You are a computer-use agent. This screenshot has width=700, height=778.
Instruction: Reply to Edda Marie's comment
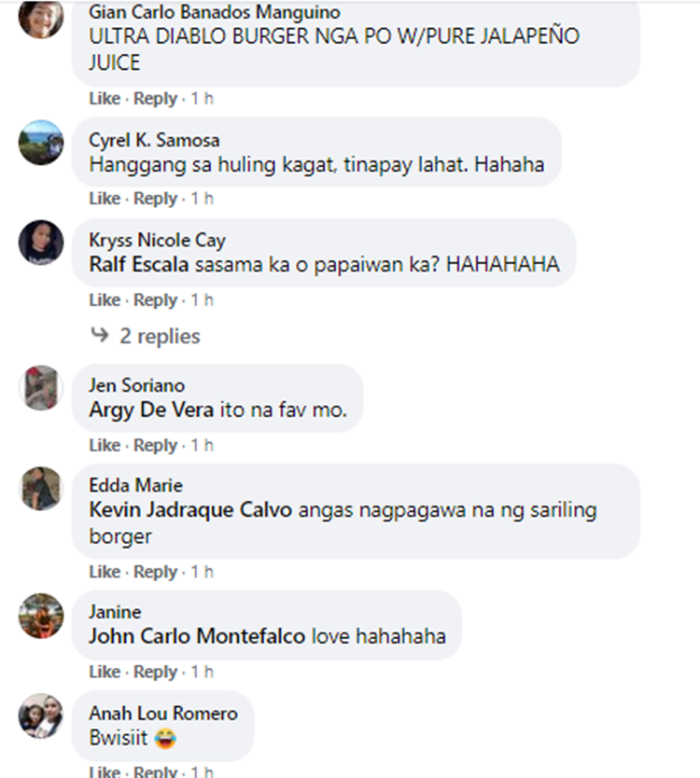coord(155,572)
